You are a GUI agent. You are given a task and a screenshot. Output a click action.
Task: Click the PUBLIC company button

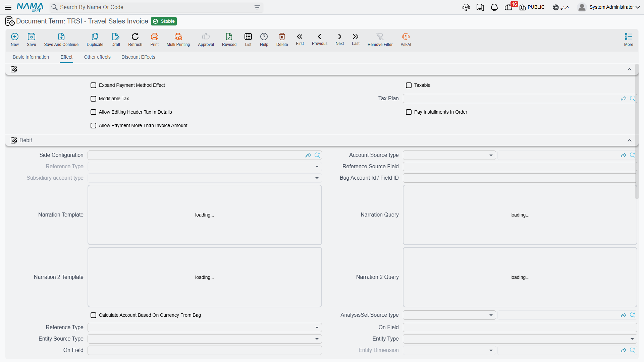tap(532, 7)
